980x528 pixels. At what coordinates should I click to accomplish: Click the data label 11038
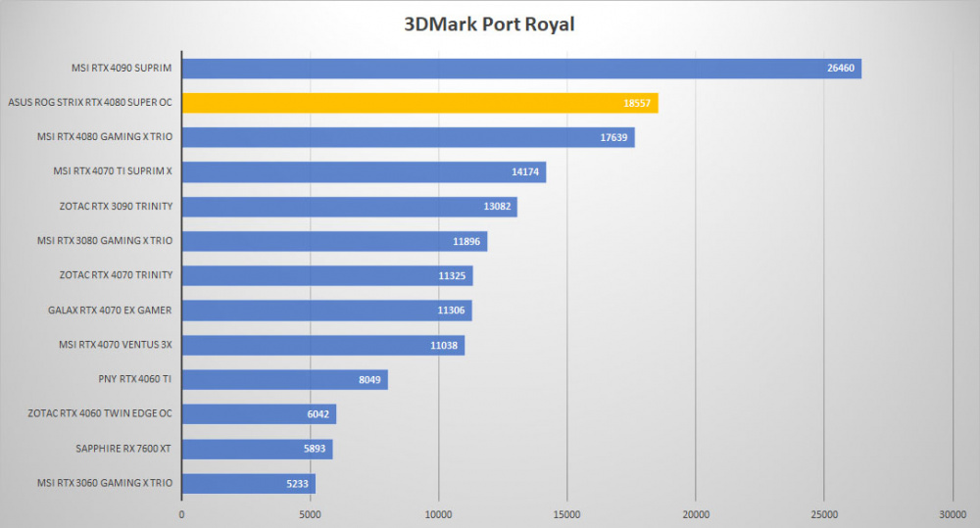(444, 345)
